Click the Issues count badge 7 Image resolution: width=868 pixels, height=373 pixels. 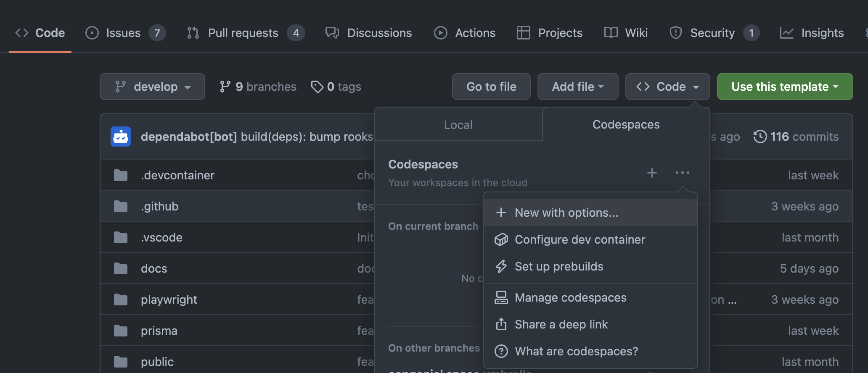(x=157, y=33)
